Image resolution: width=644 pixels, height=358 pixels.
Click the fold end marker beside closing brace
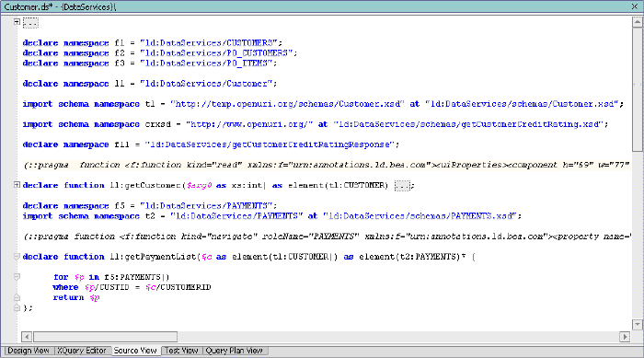[x=17, y=307]
